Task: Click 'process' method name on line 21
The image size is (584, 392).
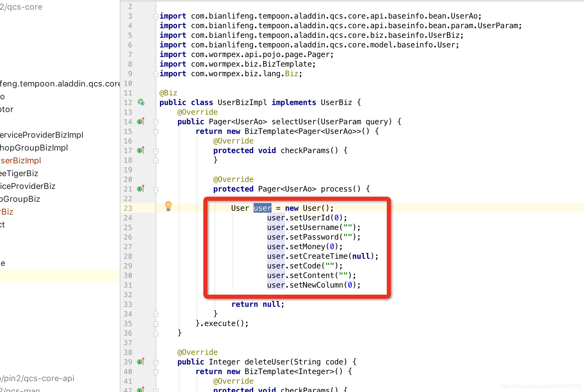Action: coord(336,189)
